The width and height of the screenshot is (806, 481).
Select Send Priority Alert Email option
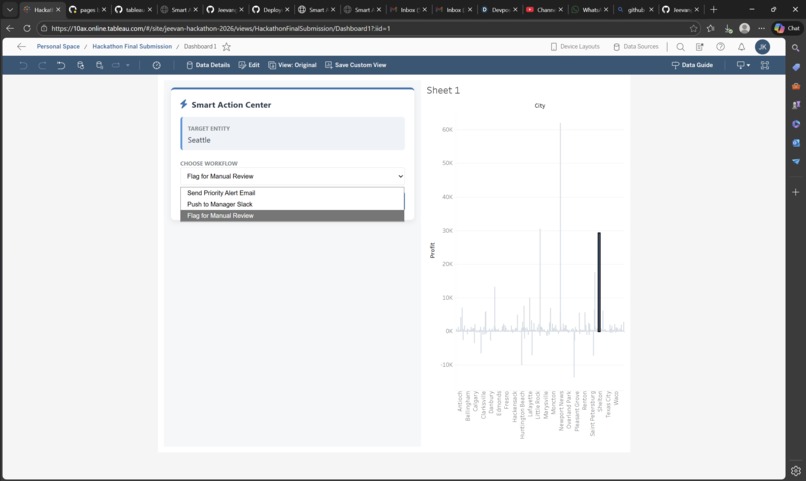pos(292,193)
